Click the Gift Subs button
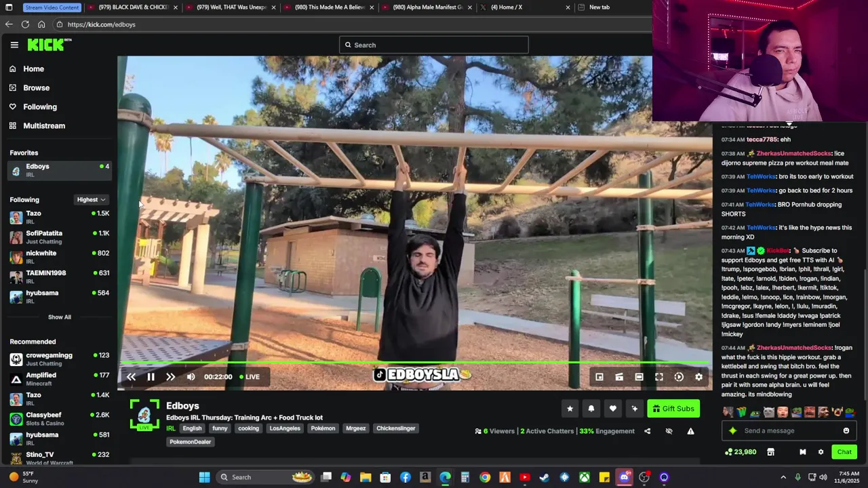This screenshot has width=868, height=488. [x=673, y=409]
